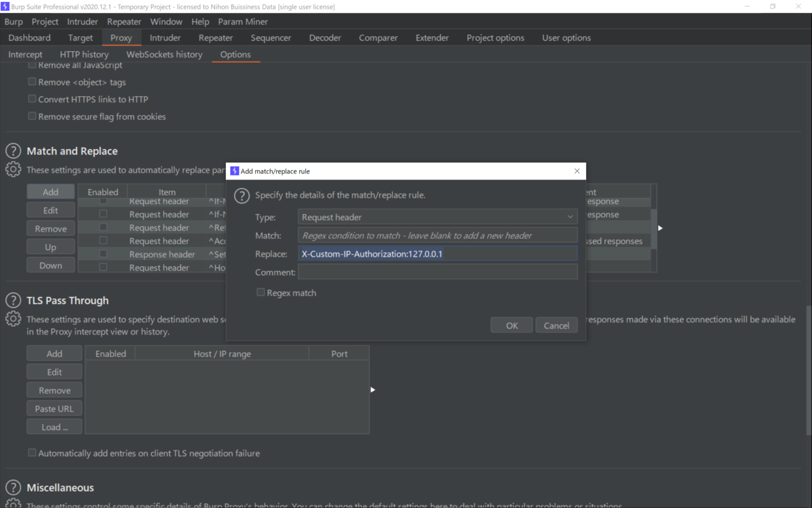Enable Remove <object> tags option
812x508 pixels.
coord(32,82)
